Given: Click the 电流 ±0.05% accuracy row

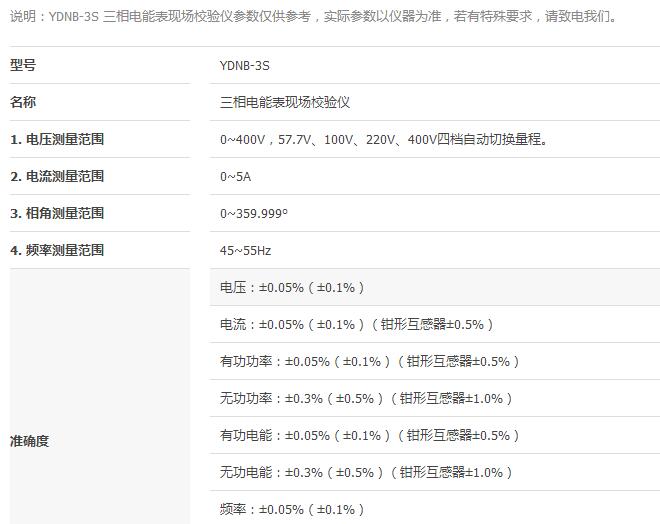Looking at the screenshot, I should point(357,324).
